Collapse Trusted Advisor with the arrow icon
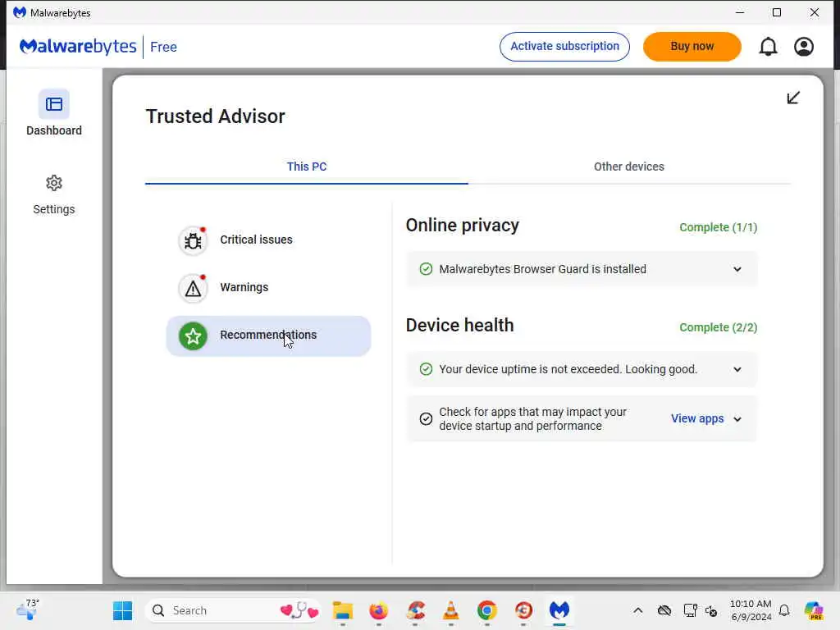 click(793, 98)
